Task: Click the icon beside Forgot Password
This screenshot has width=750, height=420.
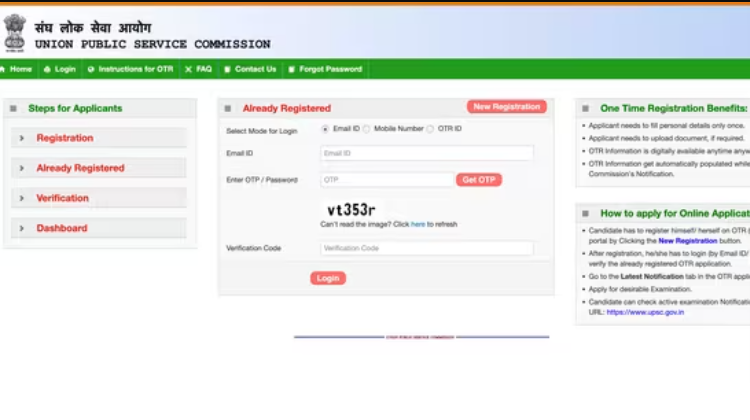Action: (291, 69)
